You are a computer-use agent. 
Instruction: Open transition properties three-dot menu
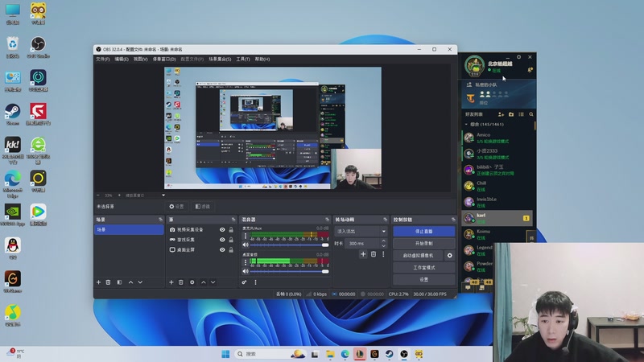pyautogui.click(x=383, y=254)
